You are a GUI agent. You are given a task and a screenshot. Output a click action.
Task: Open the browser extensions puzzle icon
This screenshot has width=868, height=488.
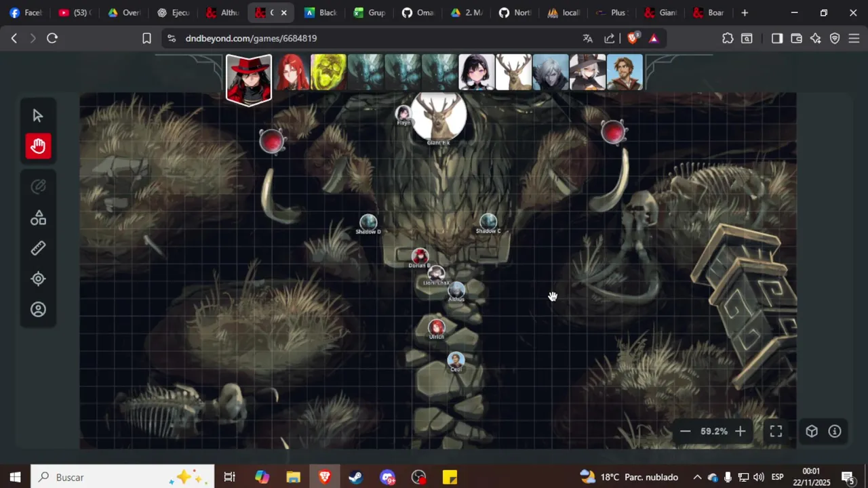728,39
